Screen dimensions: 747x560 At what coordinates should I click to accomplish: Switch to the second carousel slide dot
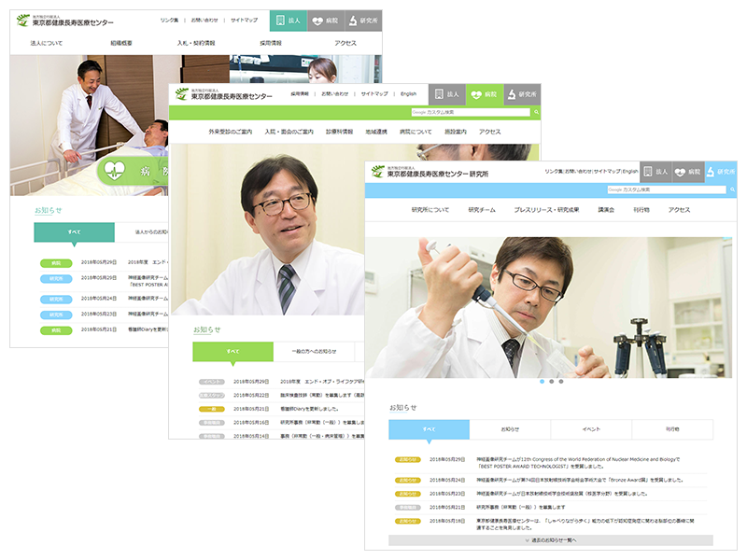[x=551, y=382]
